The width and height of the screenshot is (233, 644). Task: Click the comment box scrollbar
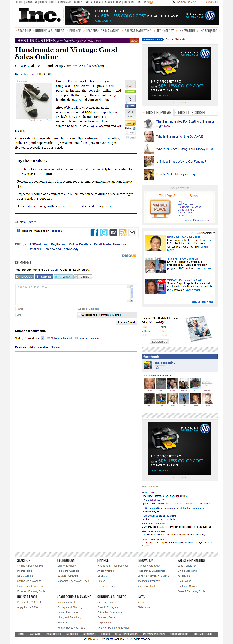pyautogui.click(x=132, y=294)
